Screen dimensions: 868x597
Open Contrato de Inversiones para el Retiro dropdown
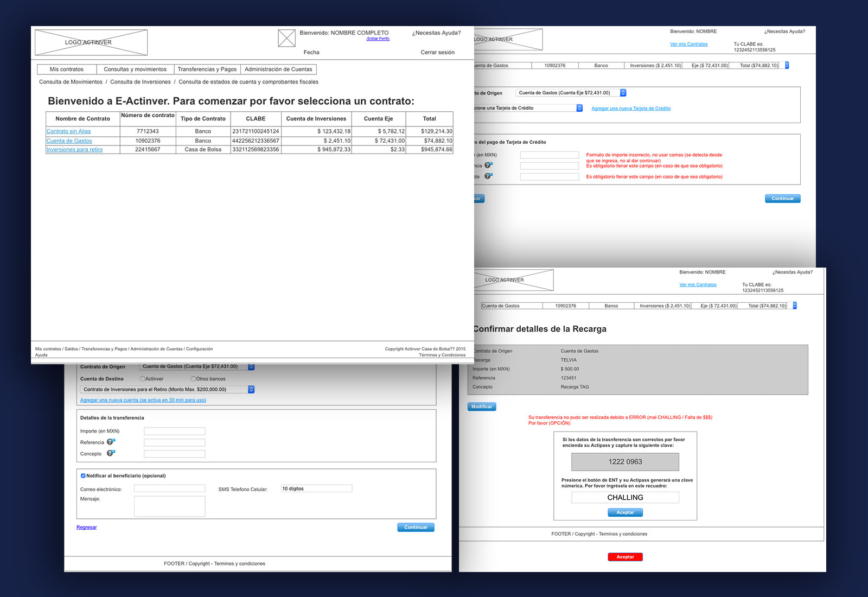(251, 389)
